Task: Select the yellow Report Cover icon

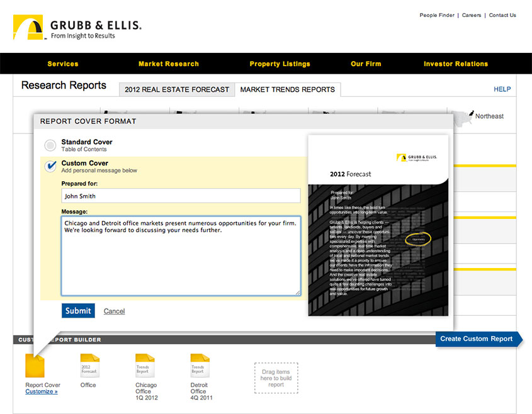Action: point(35,365)
